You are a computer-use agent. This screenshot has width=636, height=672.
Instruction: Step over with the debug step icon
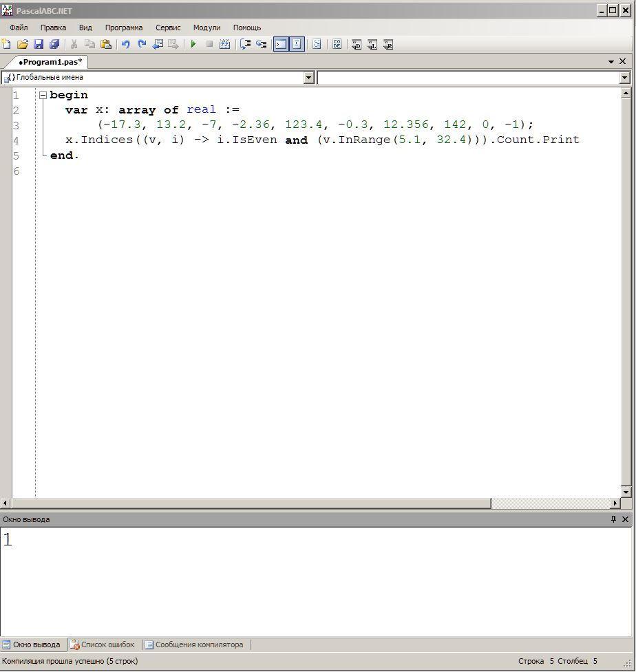click(x=245, y=44)
